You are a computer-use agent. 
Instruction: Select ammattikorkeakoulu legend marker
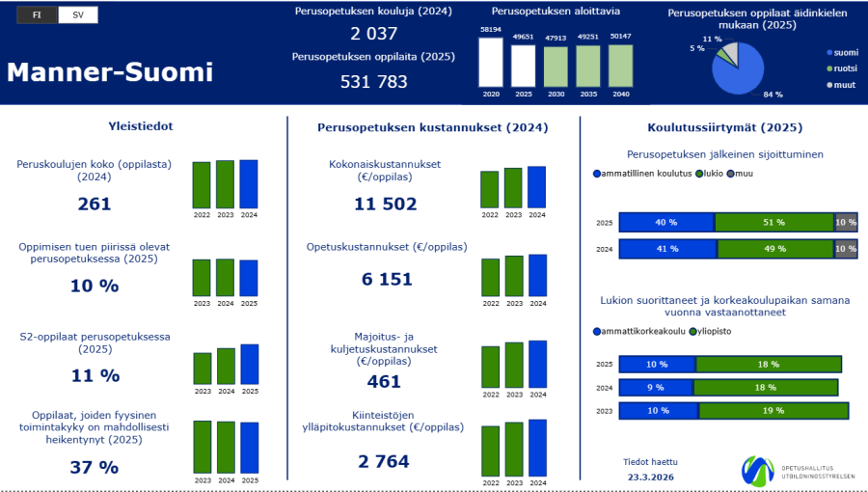point(597,332)
